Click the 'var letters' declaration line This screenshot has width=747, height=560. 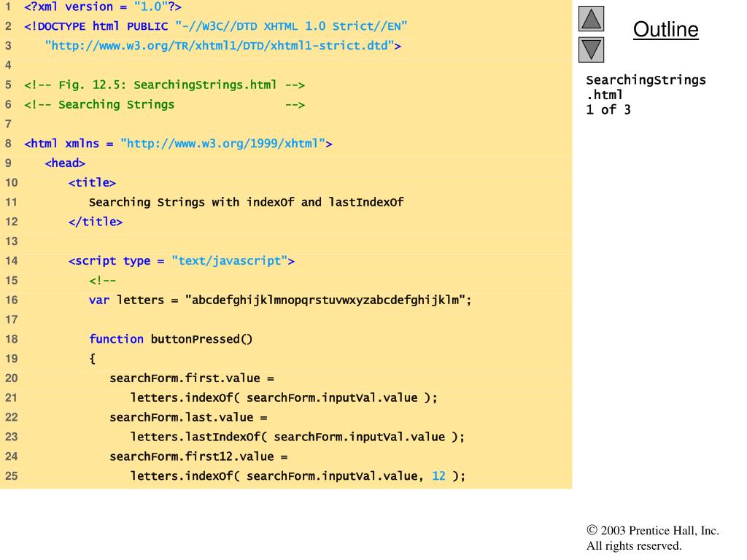click(x=280, y=300)
